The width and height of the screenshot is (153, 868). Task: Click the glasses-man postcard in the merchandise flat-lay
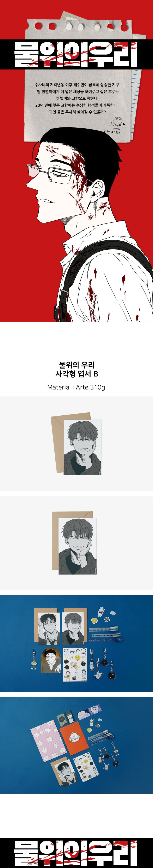[49, 629]
